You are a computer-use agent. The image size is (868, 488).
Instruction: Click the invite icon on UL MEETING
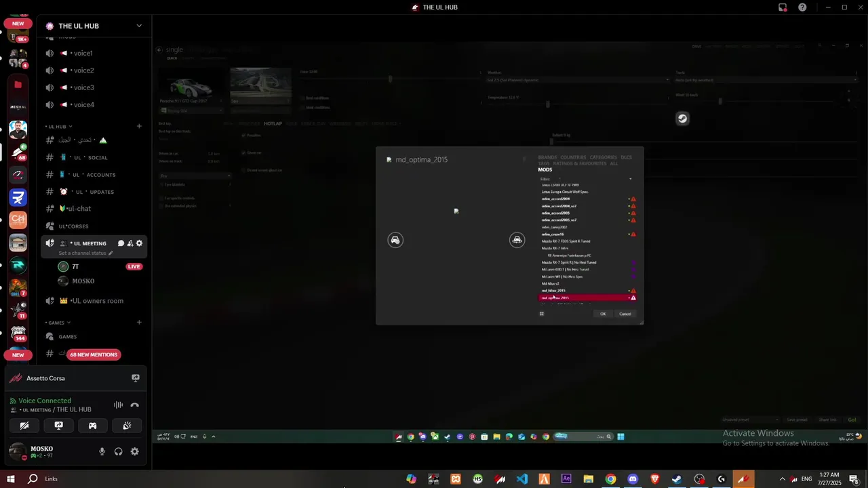(130, 243)
